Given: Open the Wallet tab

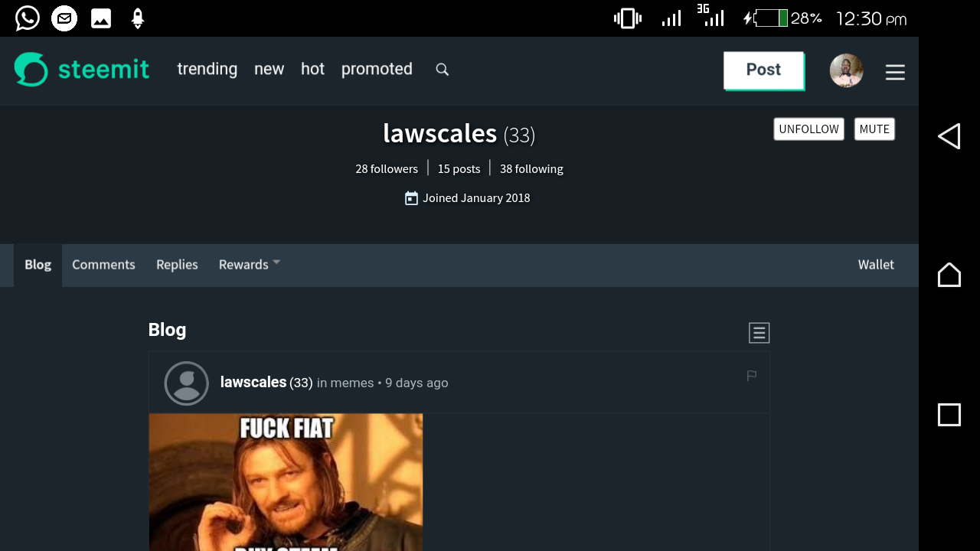Looking at the screenshot, I should tap(876, 265).
